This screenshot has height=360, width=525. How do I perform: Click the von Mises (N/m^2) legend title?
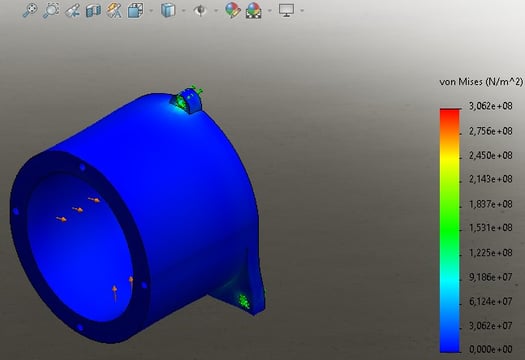click(x=481, y=82)
